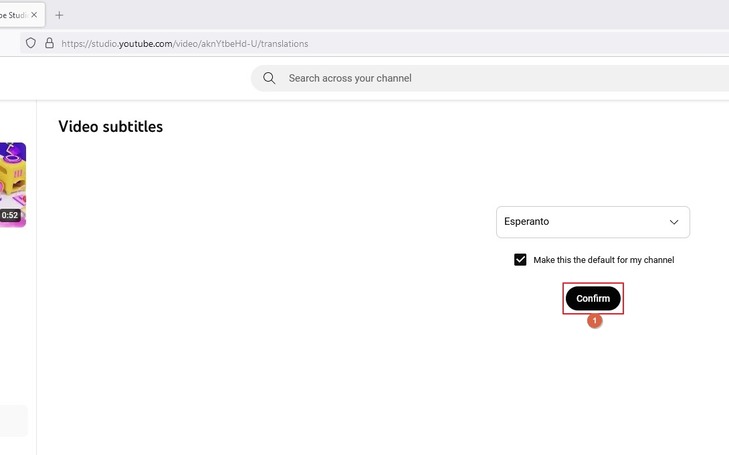Close the YouTube Studio tab
729x455 pixels.
34,15
